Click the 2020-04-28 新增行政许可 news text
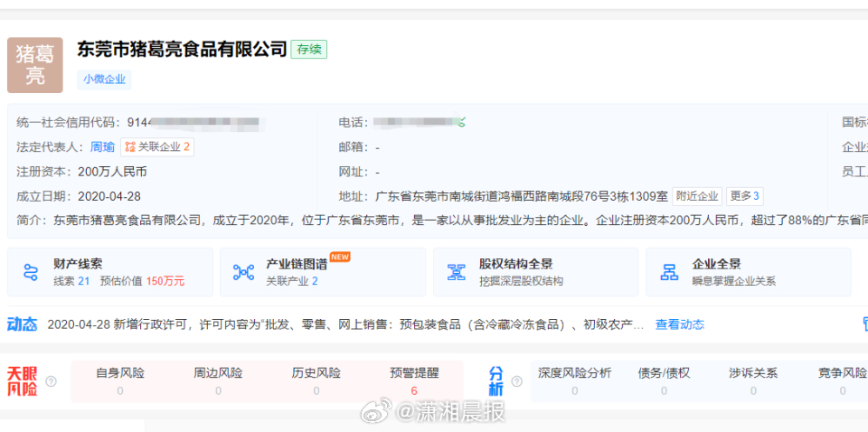This screenshot has width=868, height=432. 345,324
